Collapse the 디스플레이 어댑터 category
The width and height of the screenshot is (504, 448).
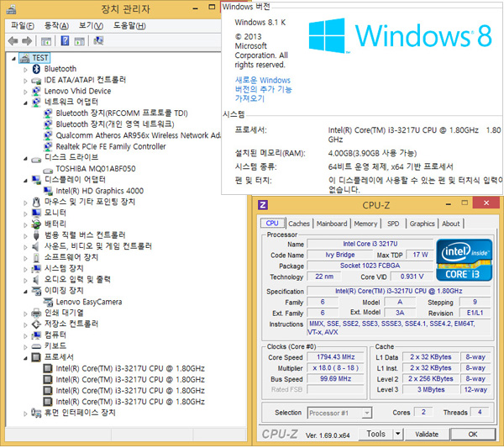(x=25, y=181)
